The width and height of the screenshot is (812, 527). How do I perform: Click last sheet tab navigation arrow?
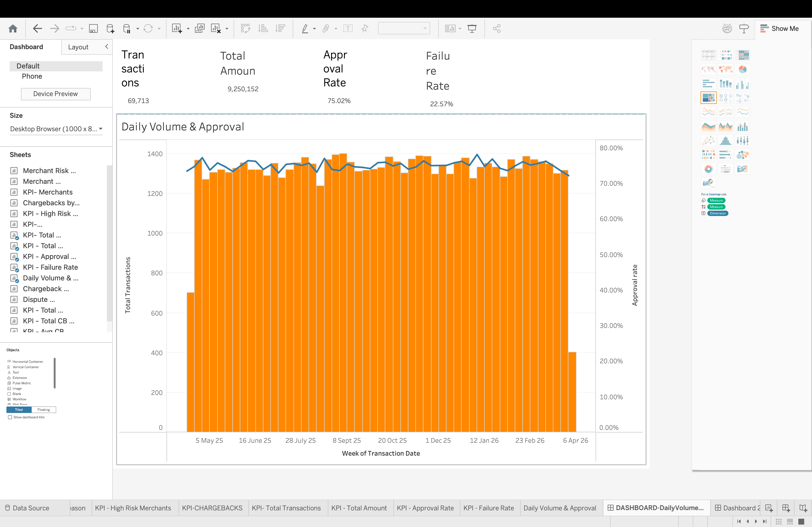coord(764,522)
